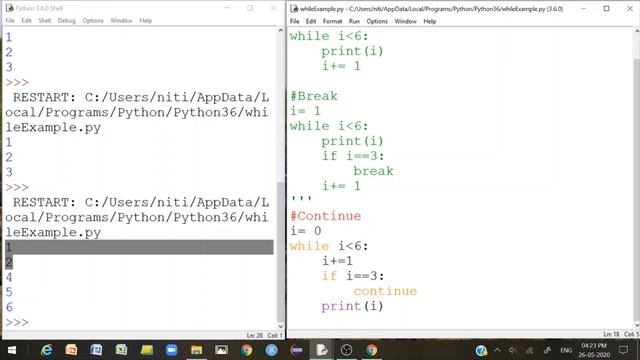640x360 pixels.
Task: Open Help menu in whileExample.py editor
Action: coord(430,21)
